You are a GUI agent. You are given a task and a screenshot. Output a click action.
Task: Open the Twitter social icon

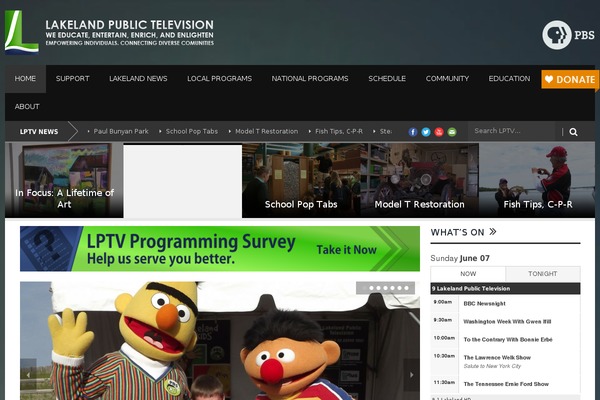coord(426,132)
